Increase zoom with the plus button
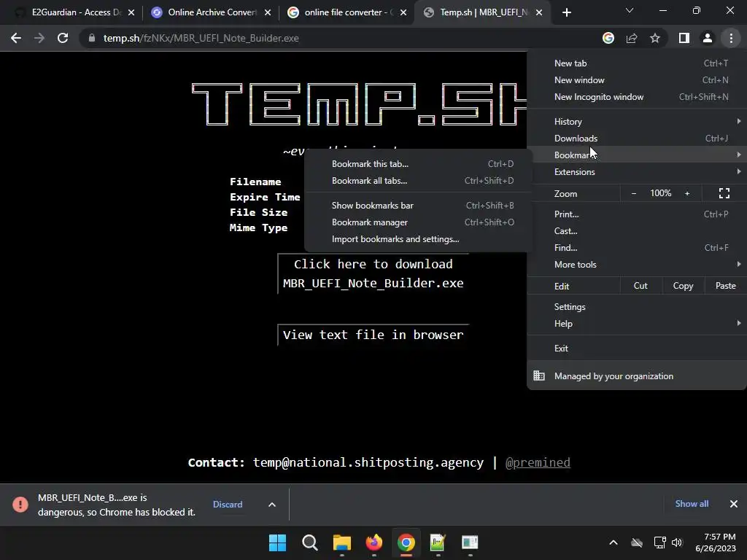The width and height of the screenshot is (747, 560). coord(687,193)
